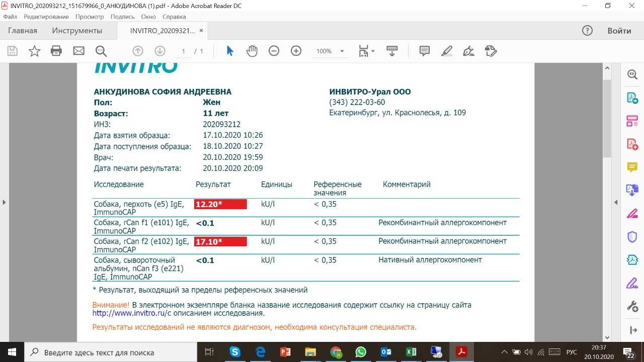Switch input language РУС indicator
Image resolution: width=644 pixels, height=362 pixels.
pos(572,352)
